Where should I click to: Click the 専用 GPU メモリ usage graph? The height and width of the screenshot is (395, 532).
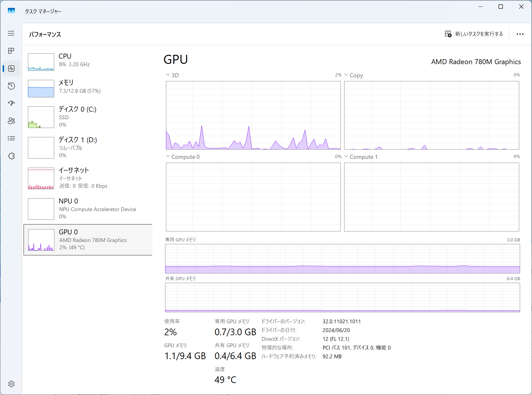pyautogui.click(x=342, y=259)
